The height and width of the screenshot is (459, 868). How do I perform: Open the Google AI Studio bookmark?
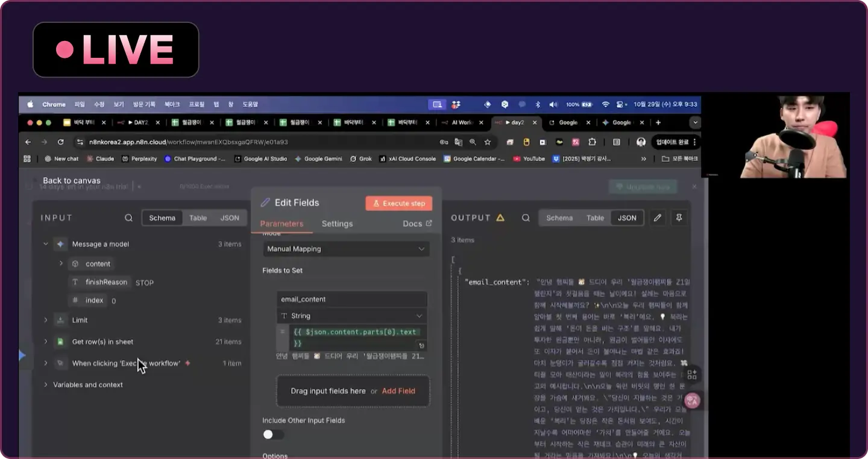click(260, 159)
